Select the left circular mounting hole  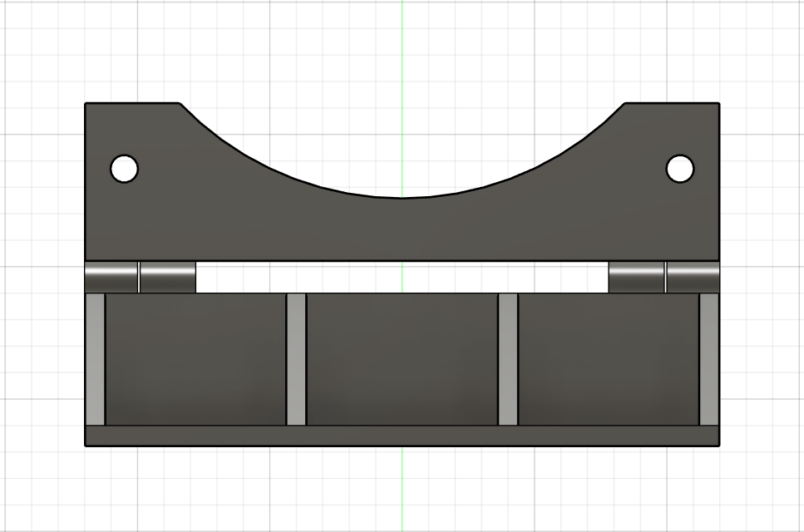click(x=123, y=169)
